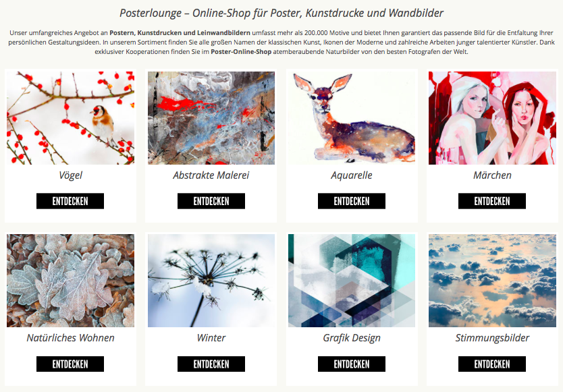Open the Grafik Design geometric image
563x392 pixels.
coord(352,281)
